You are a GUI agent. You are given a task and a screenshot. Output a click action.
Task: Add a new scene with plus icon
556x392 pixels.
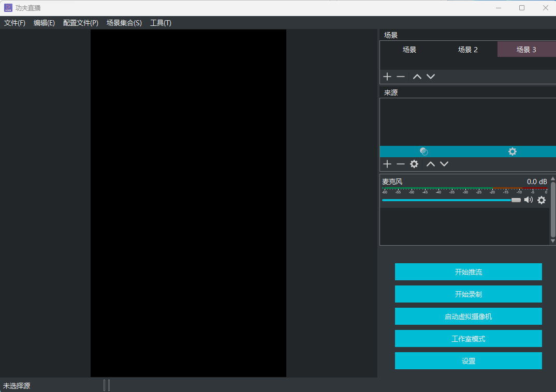pos(387,77)
